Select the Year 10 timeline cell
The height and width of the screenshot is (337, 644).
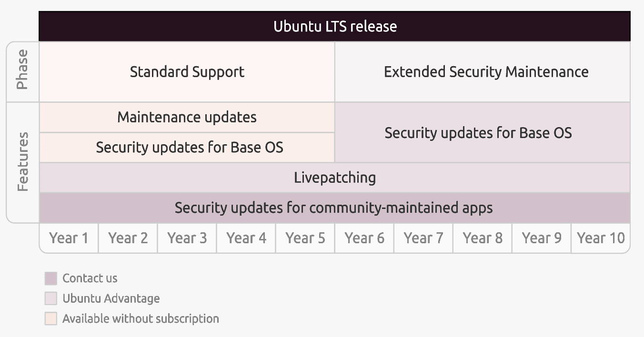pos(601,238)
